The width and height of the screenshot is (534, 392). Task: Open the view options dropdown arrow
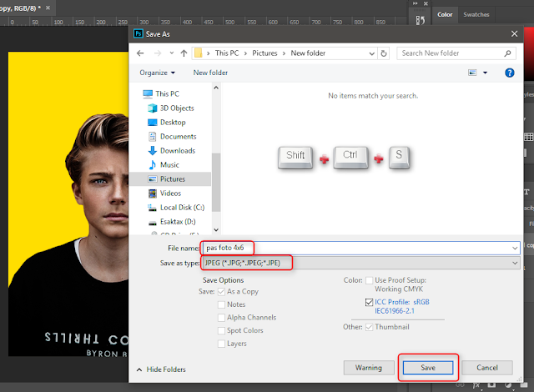(x=486, y=73)
